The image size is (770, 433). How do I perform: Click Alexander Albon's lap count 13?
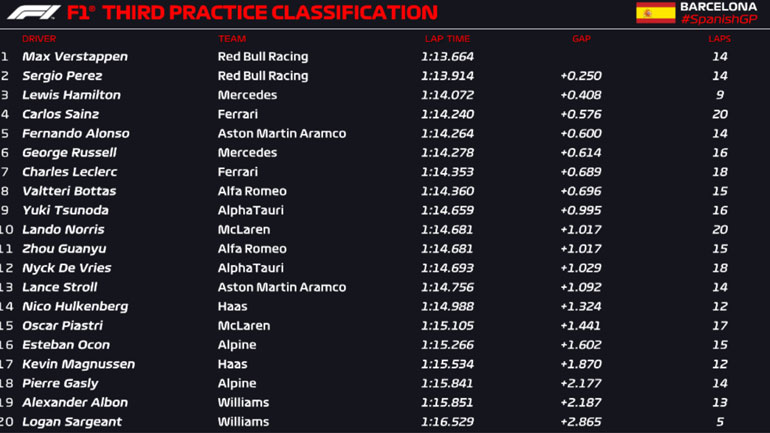[719, 402]
